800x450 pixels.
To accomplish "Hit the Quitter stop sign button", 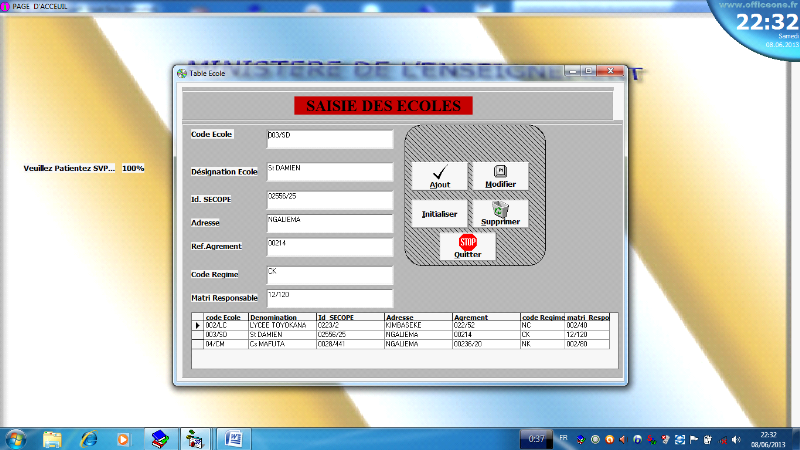I will (468, 246).
